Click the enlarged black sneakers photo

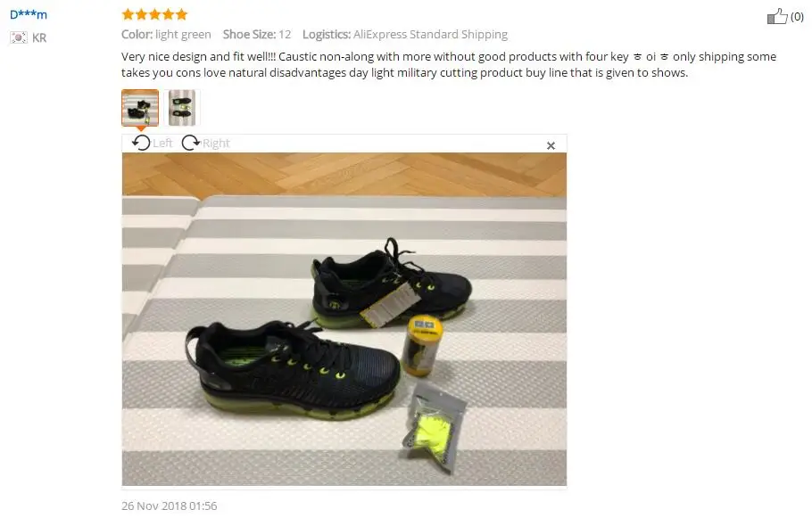click(x=344, y=319)
